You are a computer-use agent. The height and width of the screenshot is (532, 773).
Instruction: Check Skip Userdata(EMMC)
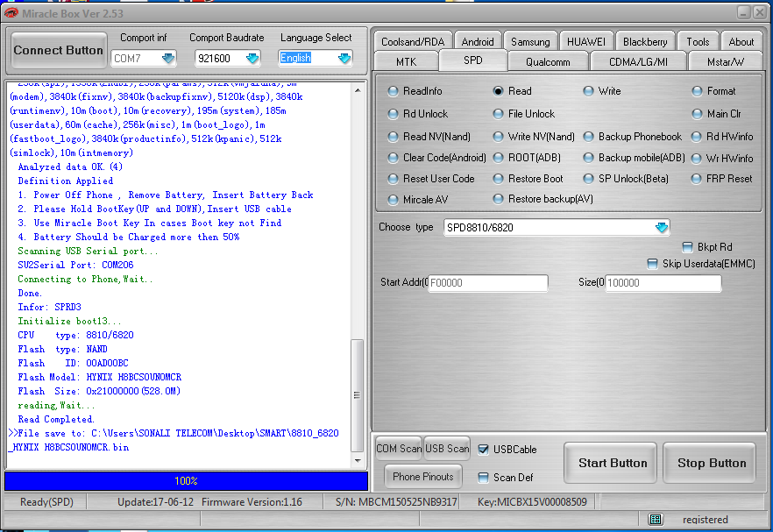[652, 263]
